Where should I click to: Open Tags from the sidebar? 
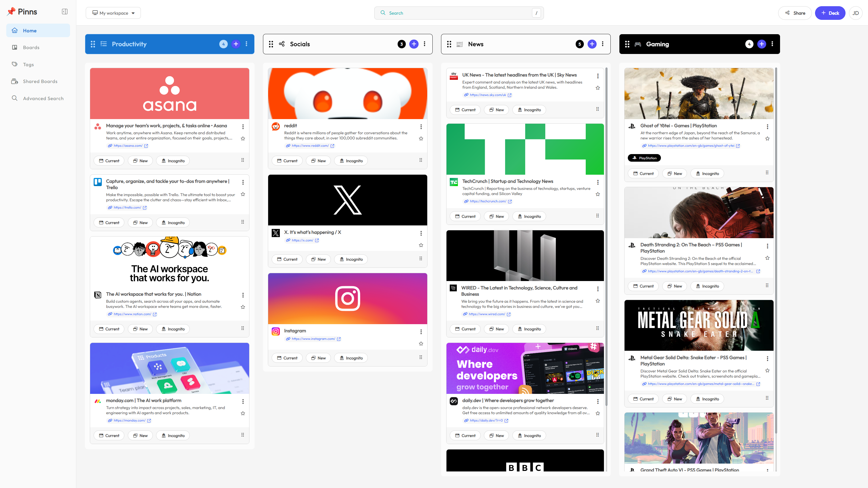28,64
